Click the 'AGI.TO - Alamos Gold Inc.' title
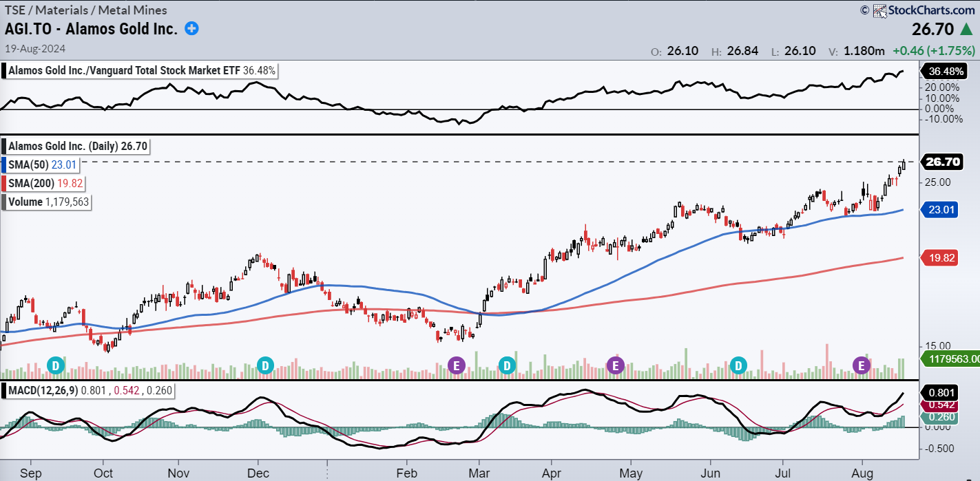 92,29
